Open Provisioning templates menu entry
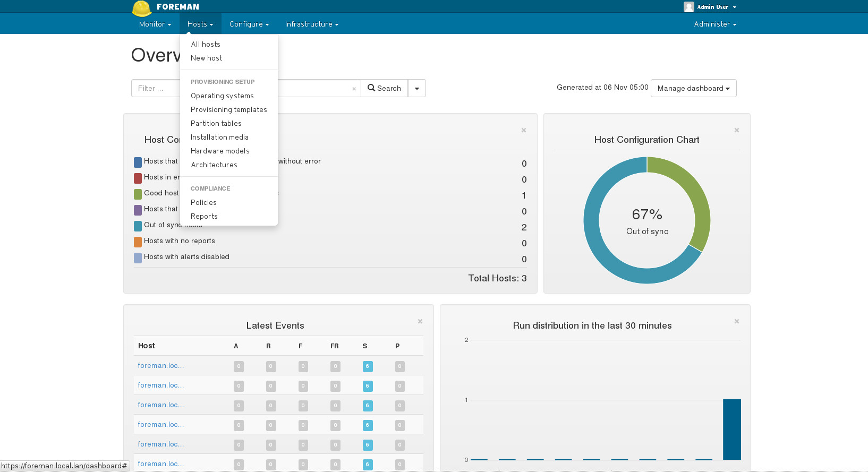This screenshot has width=868, height=472. point(229,109)
